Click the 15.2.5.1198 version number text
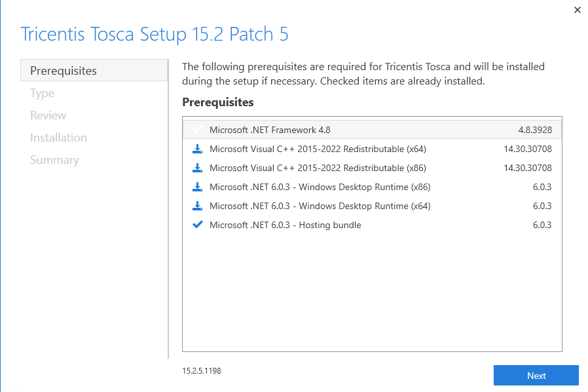The image size is (588, 392). 202,371
